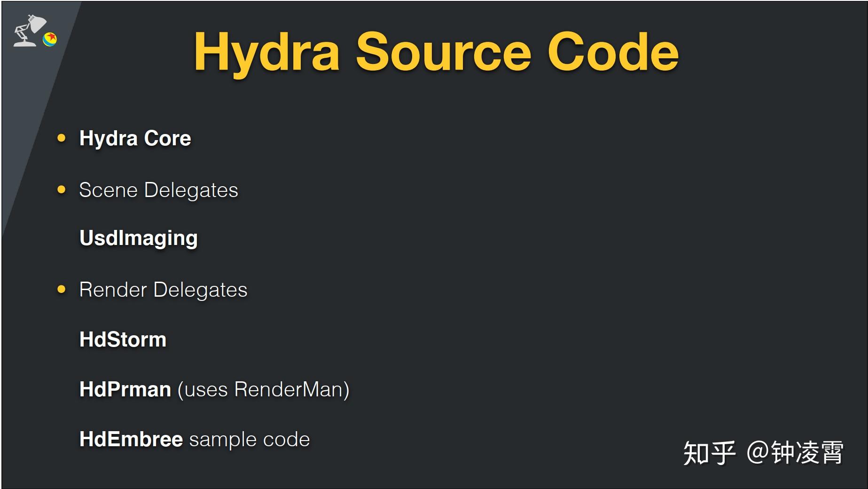Click the yellow bullet beside Scene Delegates
Viewport: 868px width, 489px height.
click(x=61, y=190)
